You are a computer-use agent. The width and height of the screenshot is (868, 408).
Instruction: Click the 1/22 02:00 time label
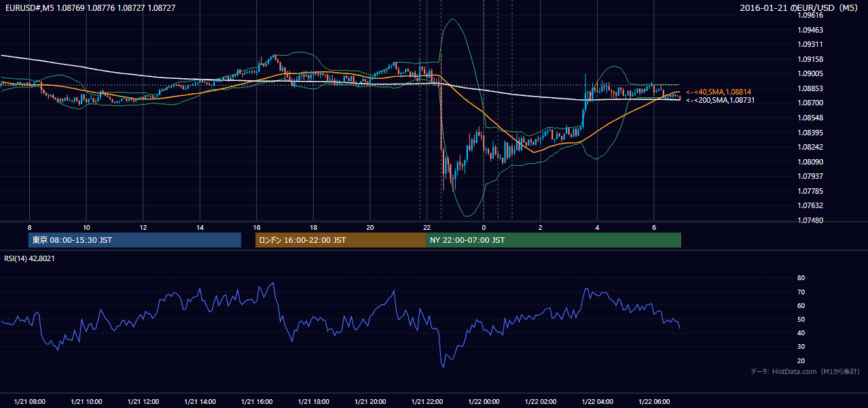(540, 402)
